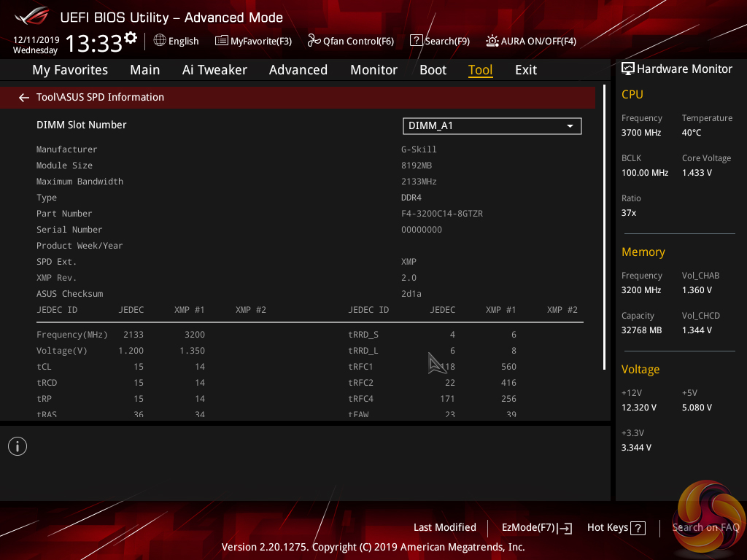Click the globe language icon
Screen dimensions: 747x560
(160, 41)
